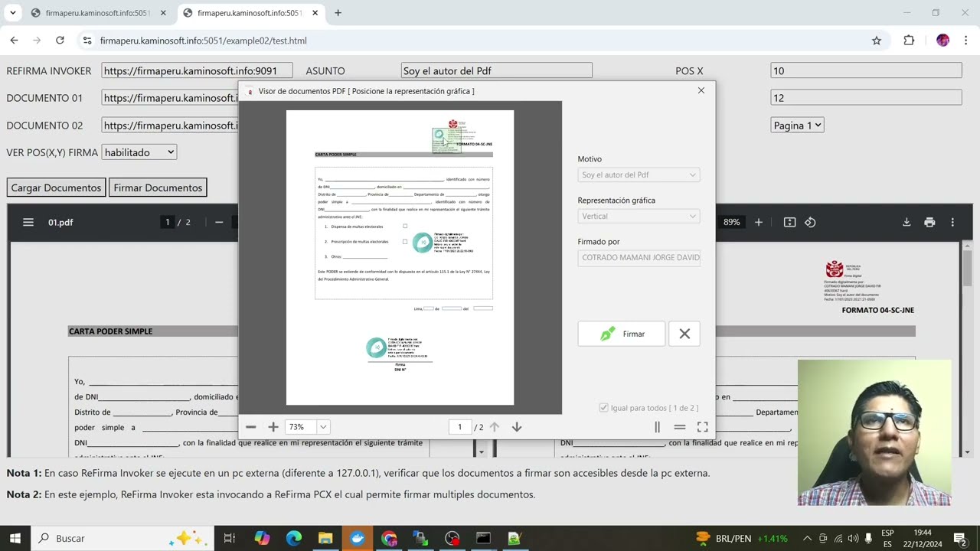Click the page number field in visor
The height and width of the screenshot is (551, 980).
click(459, 427)
